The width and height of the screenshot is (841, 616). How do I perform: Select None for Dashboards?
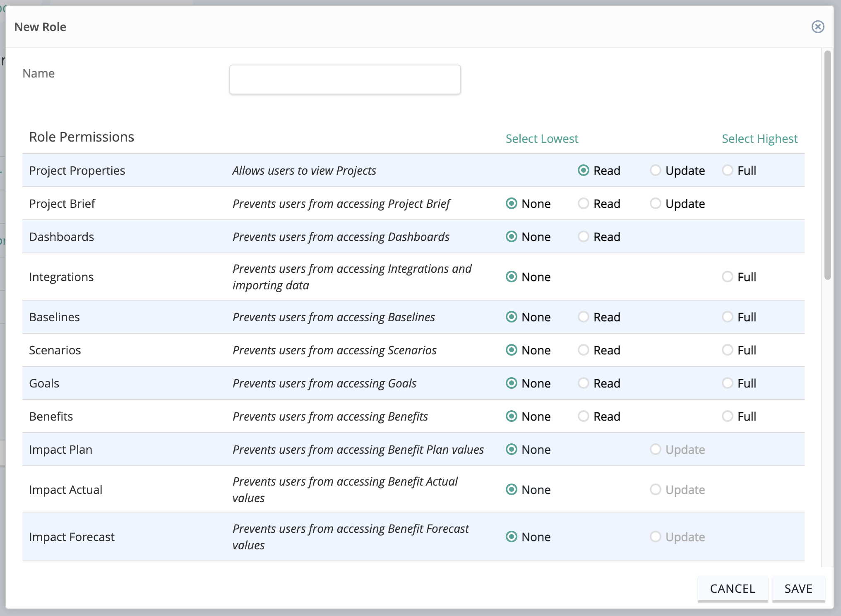click(x=512, y=237)
